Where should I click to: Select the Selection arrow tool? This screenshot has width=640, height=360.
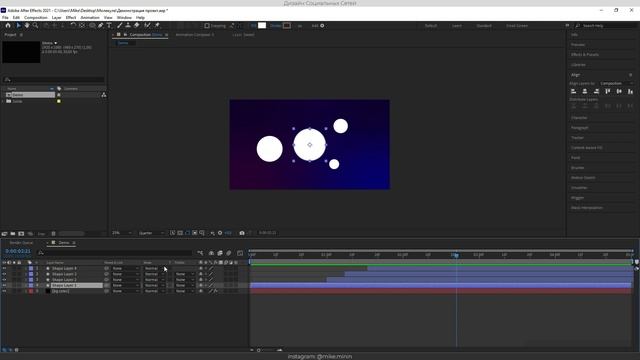point(18,25)
